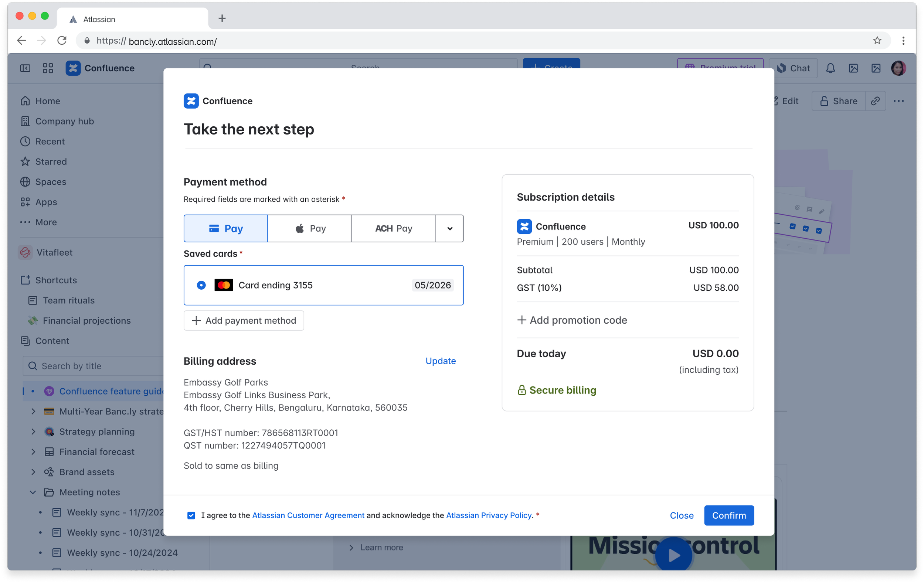This screenshot has height=583, width=924.
Task: Select the ACH Pay payment tab
Action: point(393,229)
